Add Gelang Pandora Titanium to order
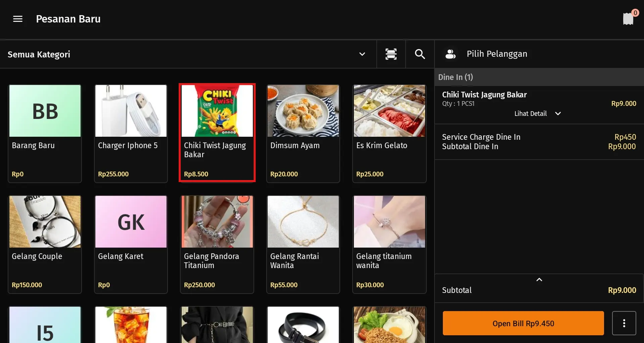The image size is (644, 343). [x=217, y=244]
